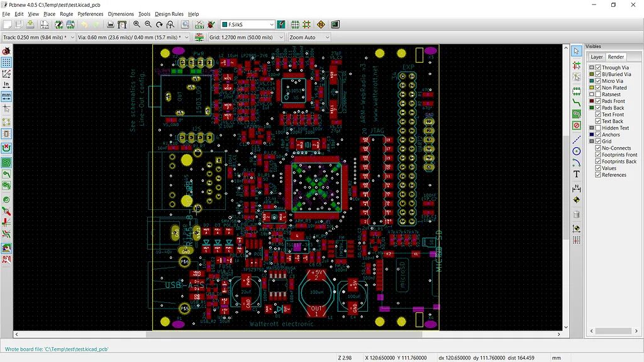Open the Track width dropdown
Viewport: 644px width, 362px height.
point(38,37)
